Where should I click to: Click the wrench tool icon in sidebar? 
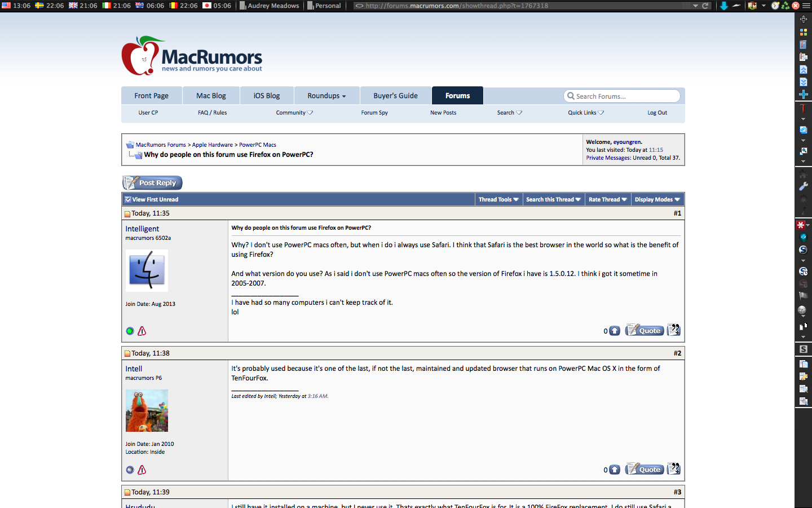tap(803, 186)
